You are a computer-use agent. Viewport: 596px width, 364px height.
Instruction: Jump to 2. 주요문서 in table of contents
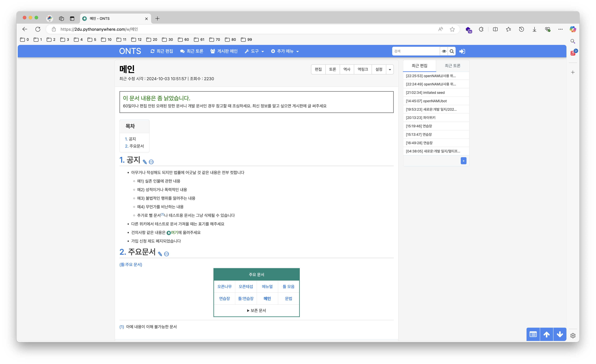click(134, 146)
